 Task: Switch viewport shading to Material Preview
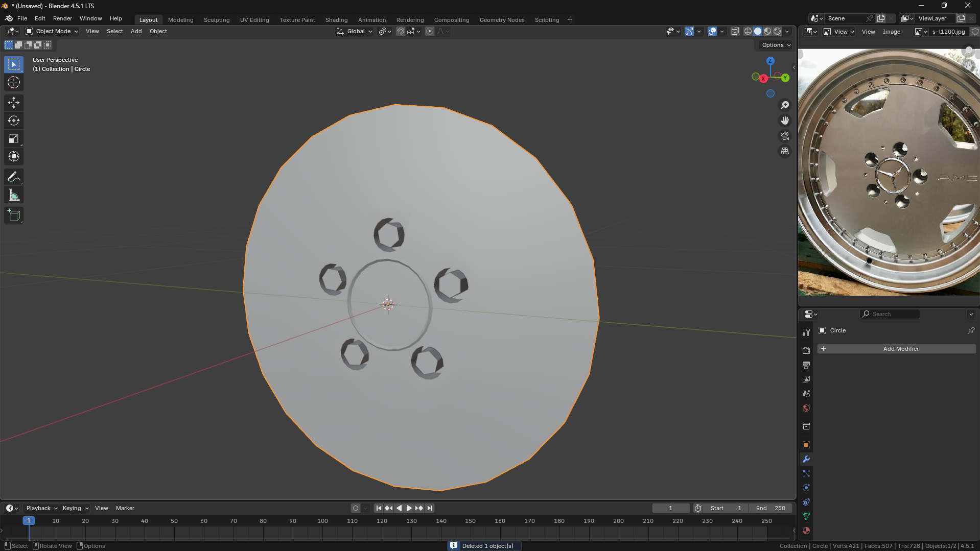click(767, 32)
